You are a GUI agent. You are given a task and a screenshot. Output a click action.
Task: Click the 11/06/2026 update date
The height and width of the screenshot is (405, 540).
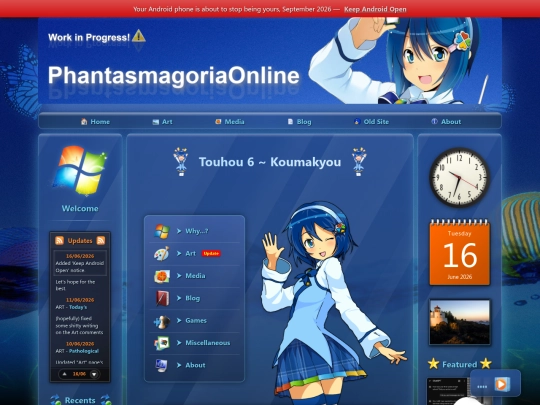(80, 300)
